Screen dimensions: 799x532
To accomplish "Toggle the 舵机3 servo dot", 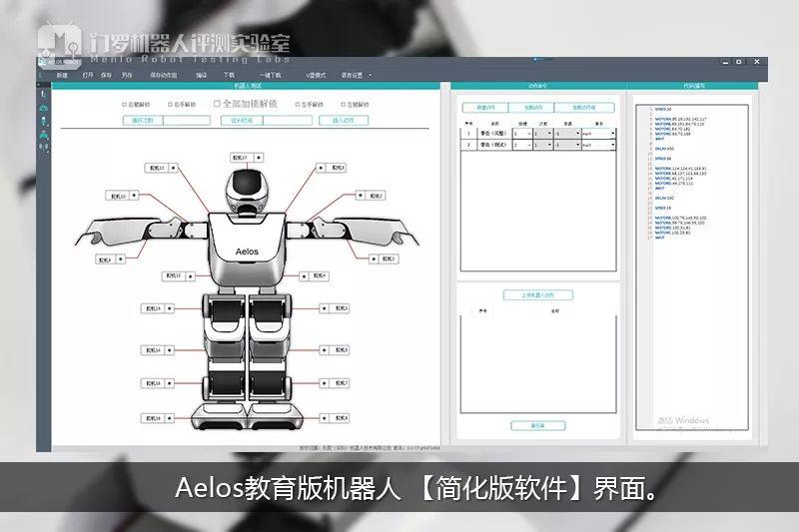I will click(374, 260).
